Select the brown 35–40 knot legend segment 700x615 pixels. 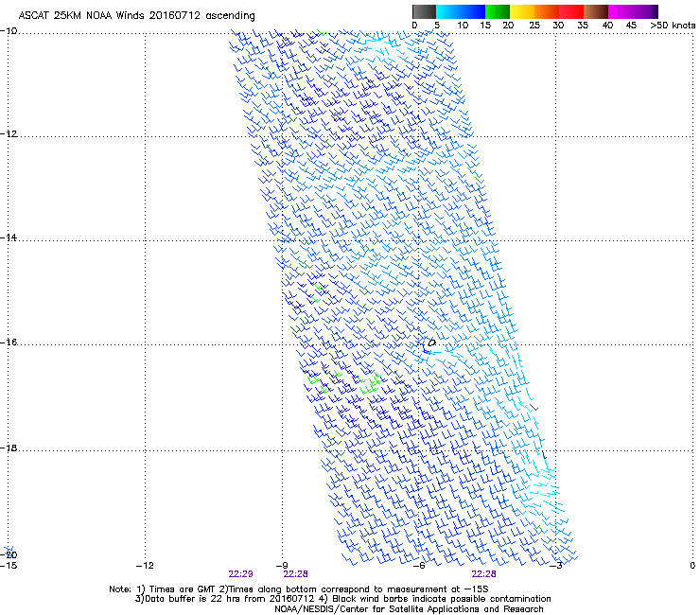[596, 11]
